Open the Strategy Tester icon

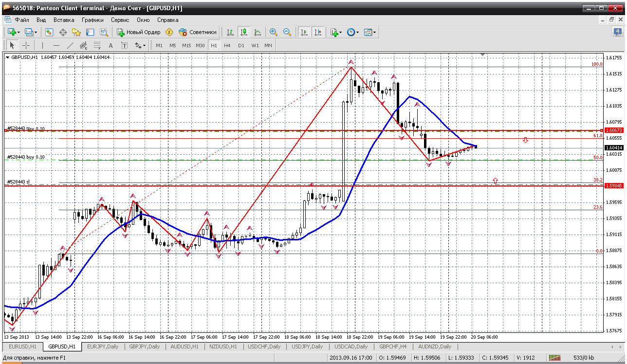click(104, 32)
